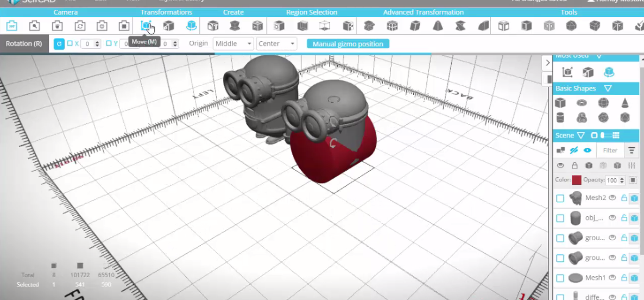
Task: Click the rotation reset button beside X
Action: pos(59,43)
